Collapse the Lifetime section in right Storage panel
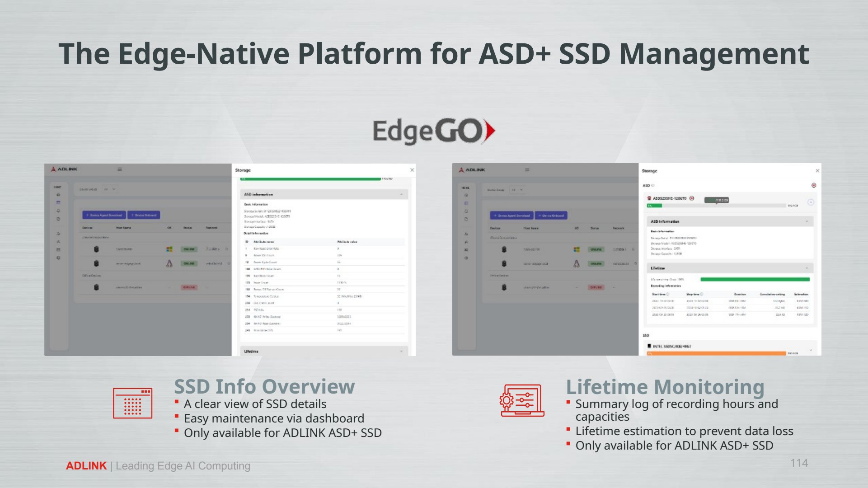Image resolution: width=868 pixels, height=488 pixels. pos(807,268)
